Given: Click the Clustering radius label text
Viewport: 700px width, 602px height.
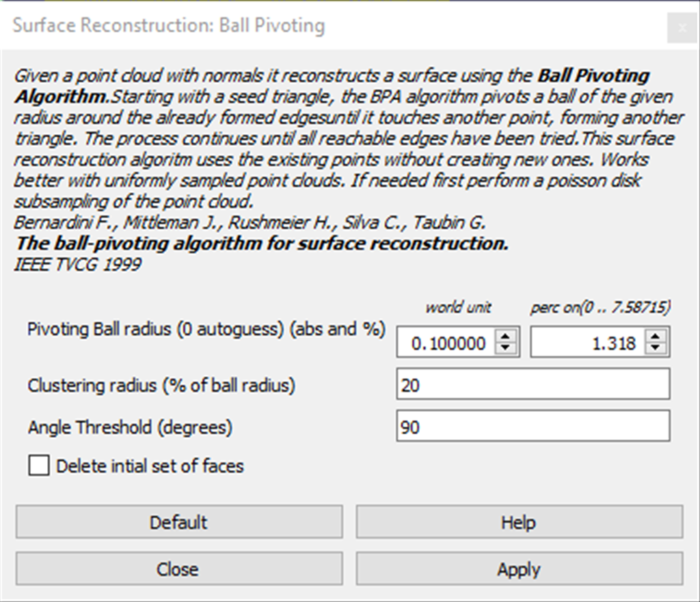Looking at the screenshot, I should 161,385.
